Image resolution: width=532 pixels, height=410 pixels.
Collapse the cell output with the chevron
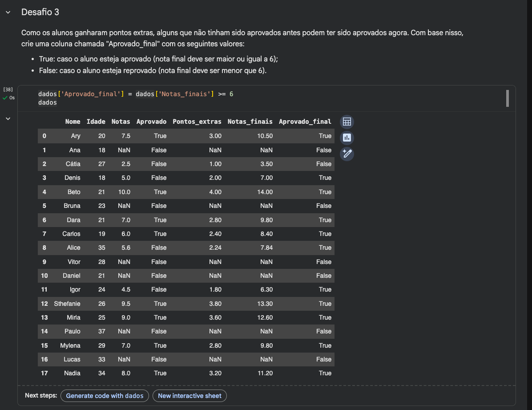[8, 119]
